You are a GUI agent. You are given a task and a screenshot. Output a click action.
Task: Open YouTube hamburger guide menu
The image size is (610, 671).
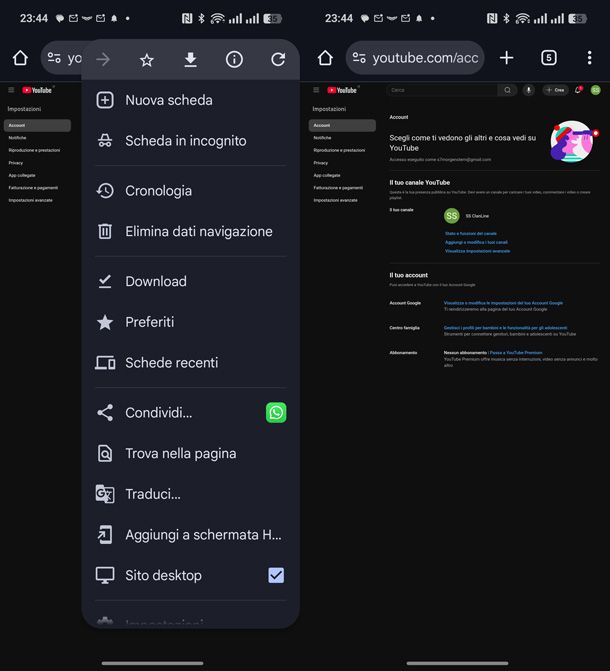(316, 90)
